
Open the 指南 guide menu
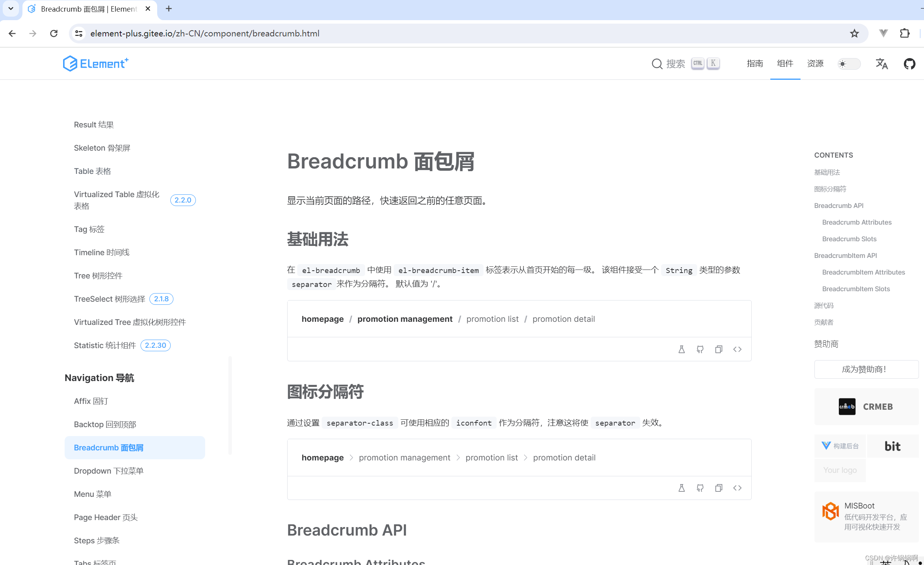755,64
